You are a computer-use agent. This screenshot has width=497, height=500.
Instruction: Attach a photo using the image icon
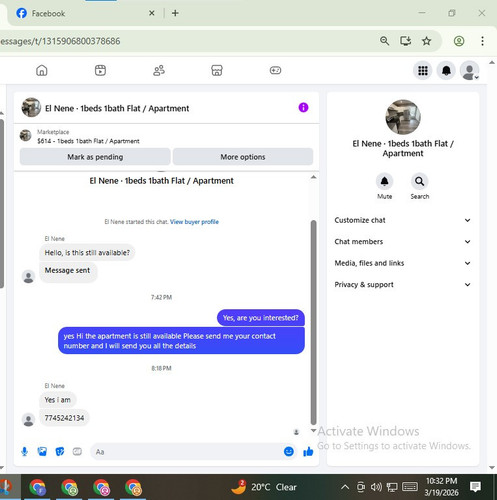[x=42, y=452]
